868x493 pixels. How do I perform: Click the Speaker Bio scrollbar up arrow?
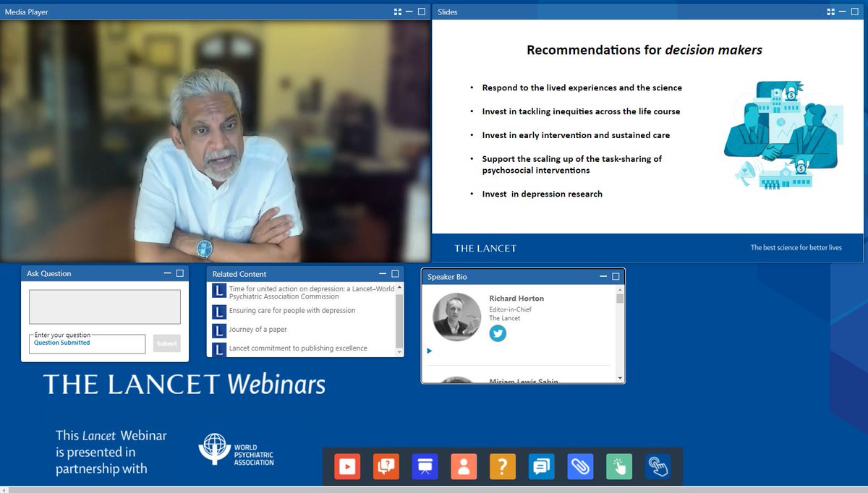point(620,291)
